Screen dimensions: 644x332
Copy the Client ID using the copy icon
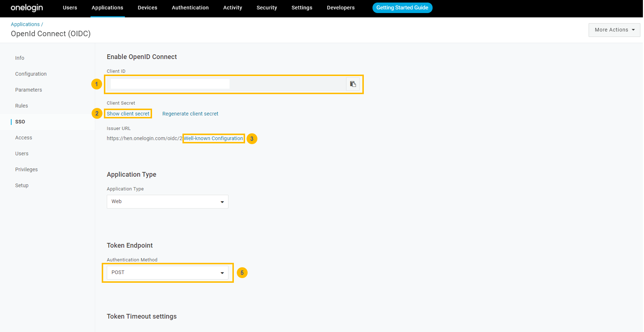pyautogui.click(x=353, y=84)
